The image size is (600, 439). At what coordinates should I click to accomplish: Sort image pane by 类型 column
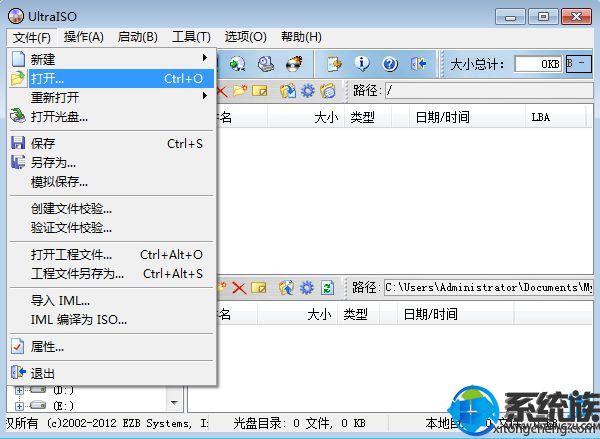(368, 117)
